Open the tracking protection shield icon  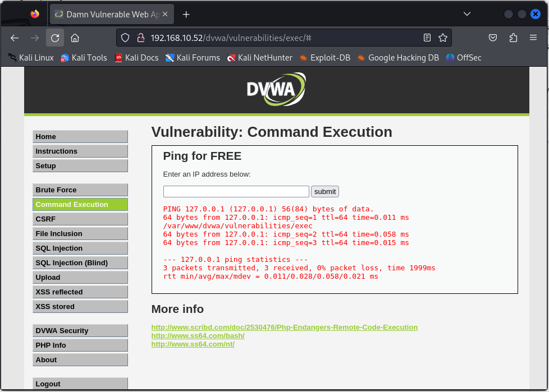coord(125,38)
